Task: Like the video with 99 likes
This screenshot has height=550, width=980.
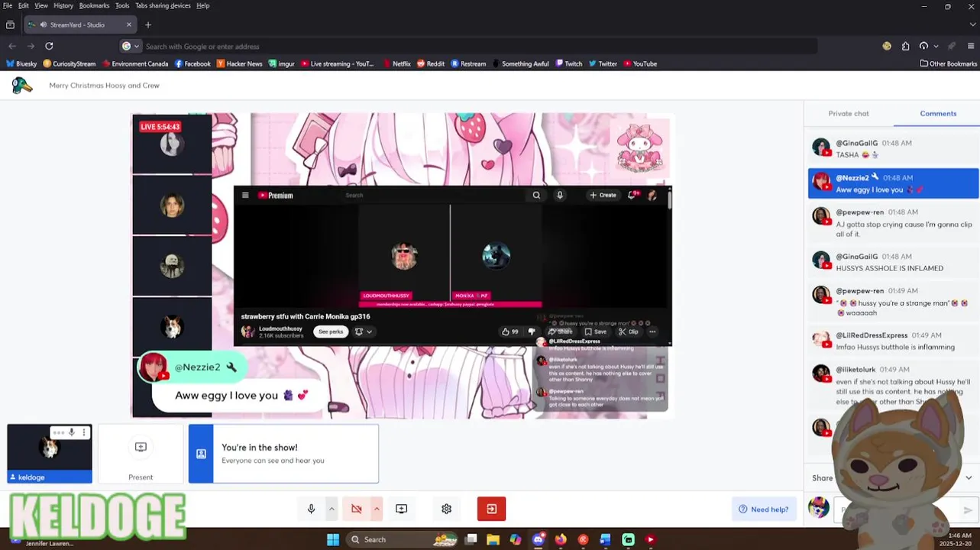Action: (x=509, y=332)
